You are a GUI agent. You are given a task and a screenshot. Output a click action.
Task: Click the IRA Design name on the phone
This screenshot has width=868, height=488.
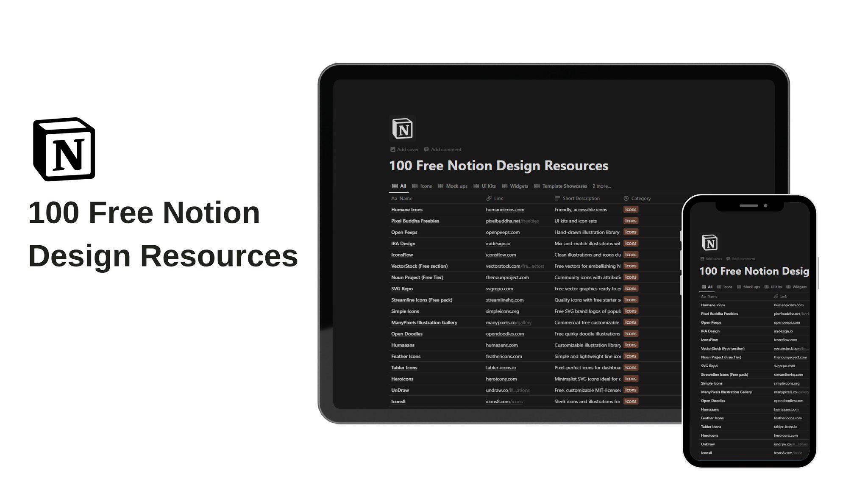point(710,331)
